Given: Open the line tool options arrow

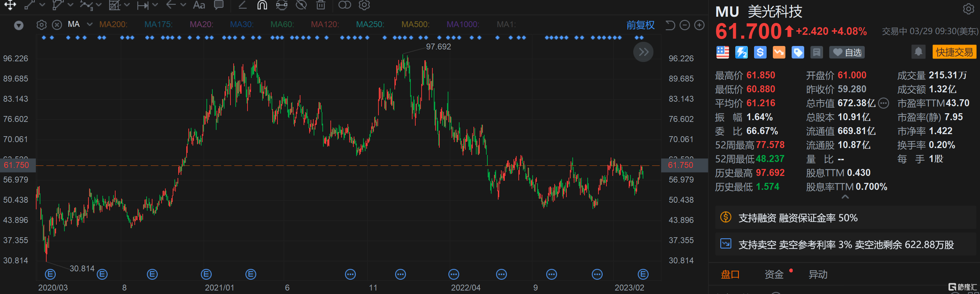Looking at the screenshot, I should 42,5.
